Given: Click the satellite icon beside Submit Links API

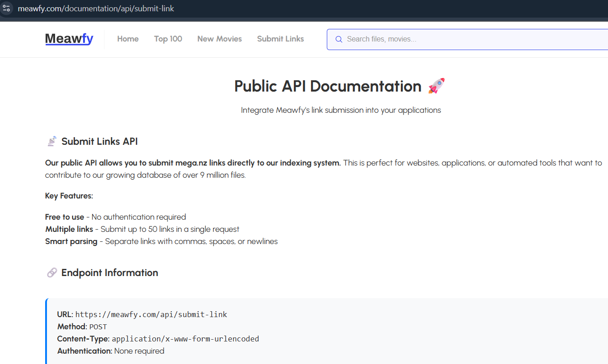Looking at the screenshot, I should 52,141.
